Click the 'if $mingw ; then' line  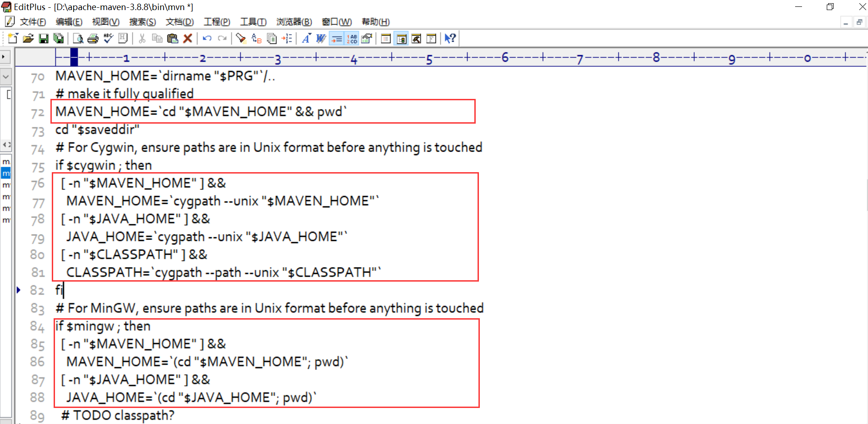pyautogui.click(x=103, y=326)
